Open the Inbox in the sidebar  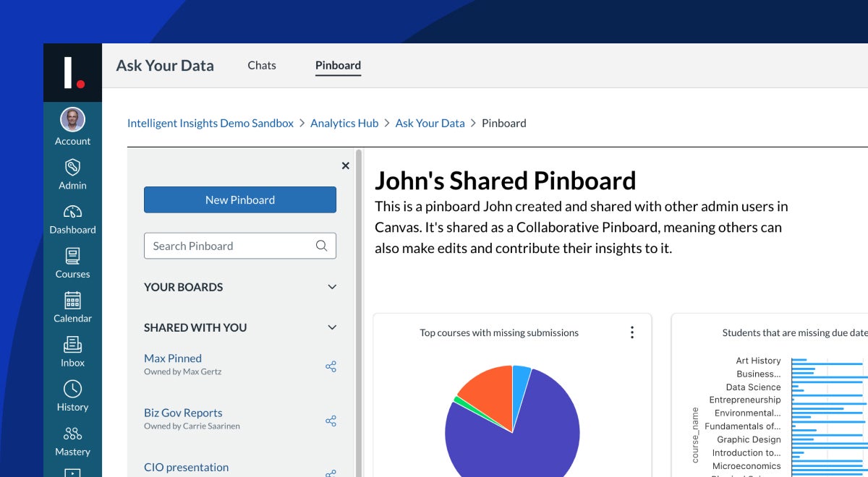tap(72, 345)
